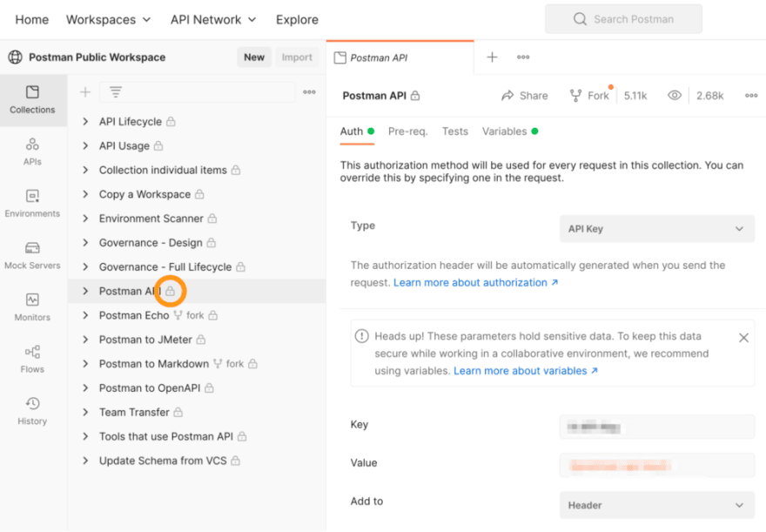Click the eye watch icon
766x532 pixels.
[675, 96]
